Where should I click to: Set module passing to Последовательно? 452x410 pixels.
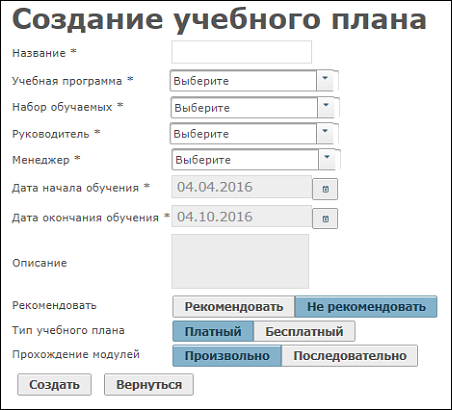[350, 356]
